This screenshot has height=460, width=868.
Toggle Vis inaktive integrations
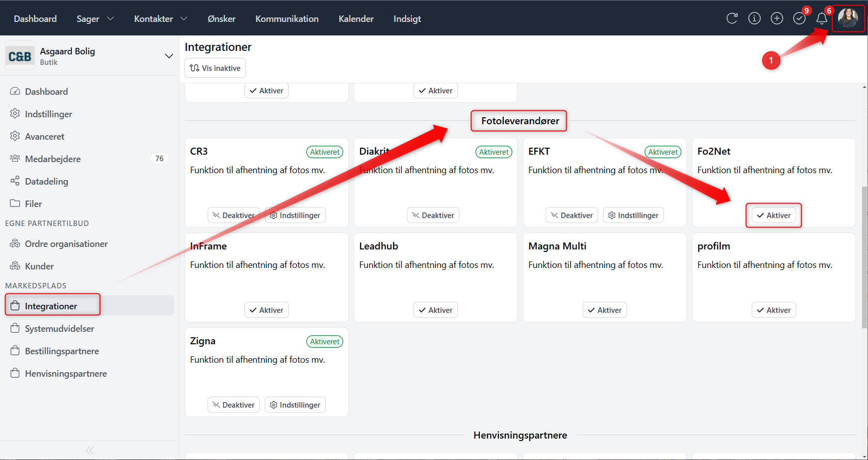(215, 68)
